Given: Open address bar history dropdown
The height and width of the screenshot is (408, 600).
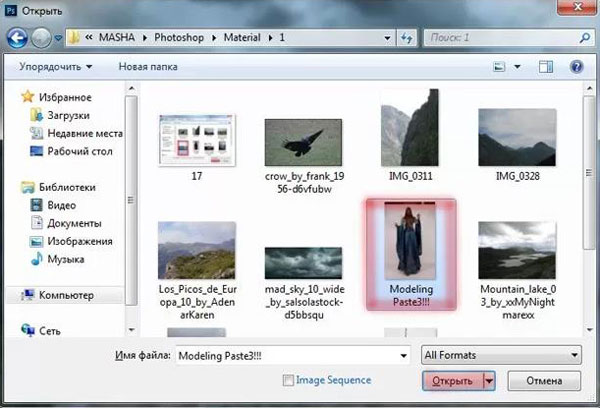Looking at the screenshot, I should tap(387, 38).
